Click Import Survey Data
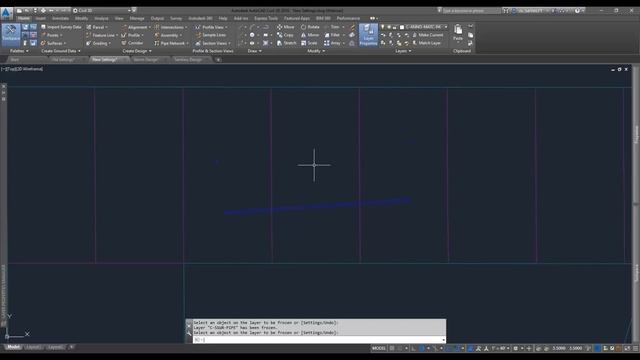The height and width of the screenshot is (360, 640). [60, 27]
